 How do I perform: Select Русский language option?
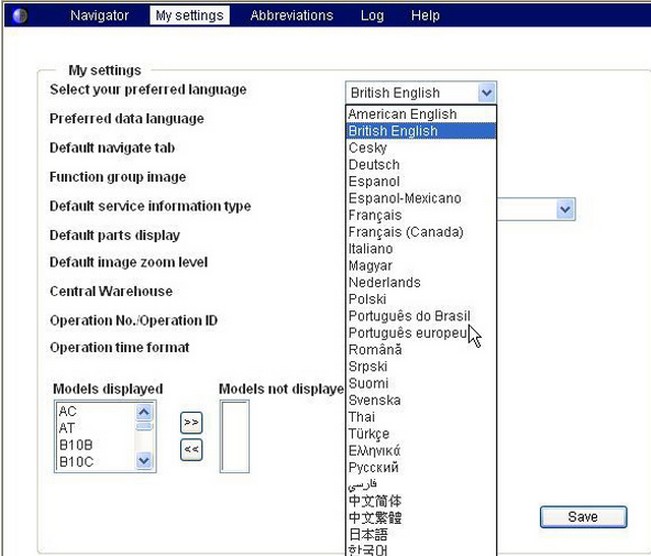pyautogui.click(x=421, y=468)
